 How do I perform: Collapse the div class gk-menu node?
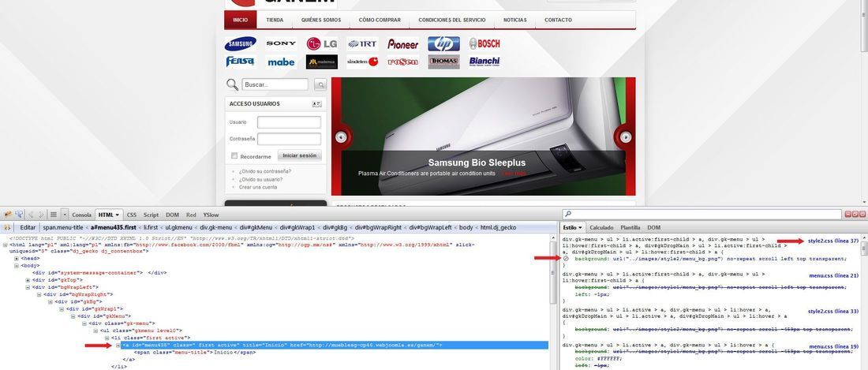coord(84,323)
